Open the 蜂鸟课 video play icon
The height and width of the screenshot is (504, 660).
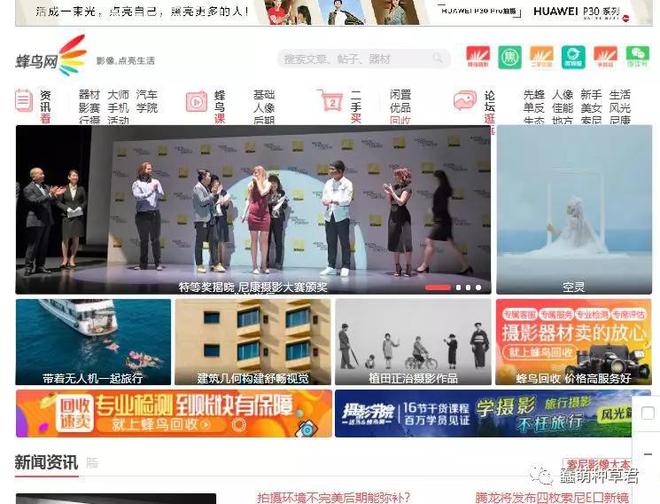[x=196, y=101]
